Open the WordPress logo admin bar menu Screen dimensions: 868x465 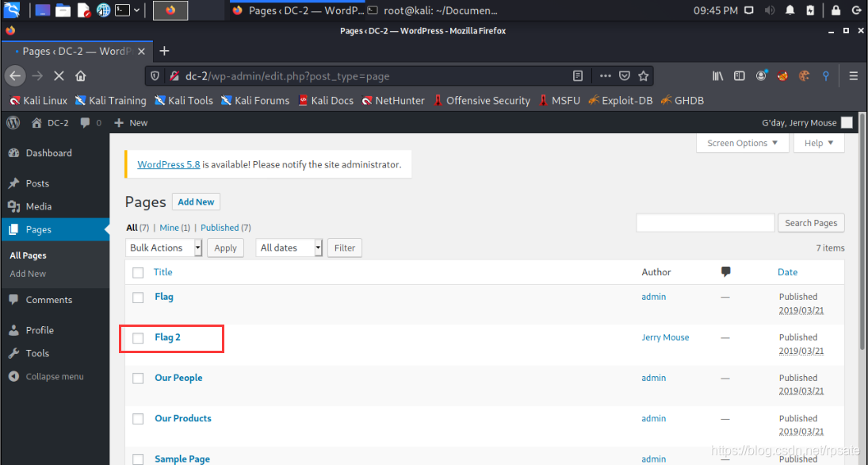point(13,122)
